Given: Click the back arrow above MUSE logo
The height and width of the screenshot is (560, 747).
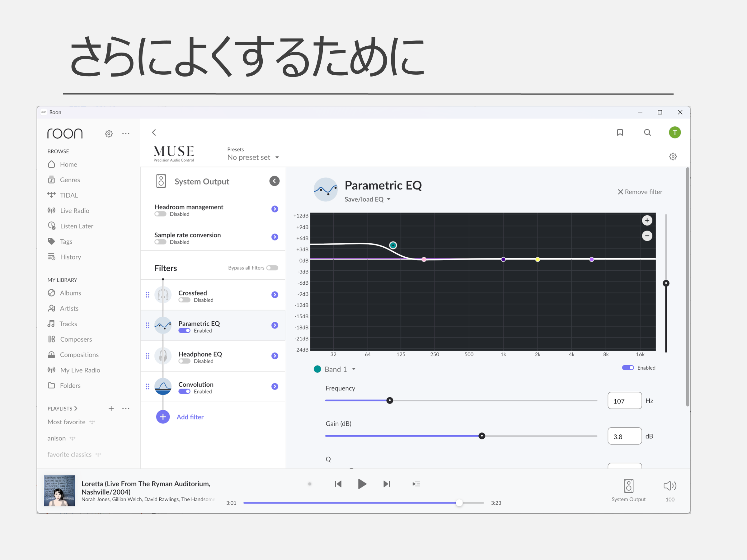Looking at the screenshot, I should click(154, 132).
